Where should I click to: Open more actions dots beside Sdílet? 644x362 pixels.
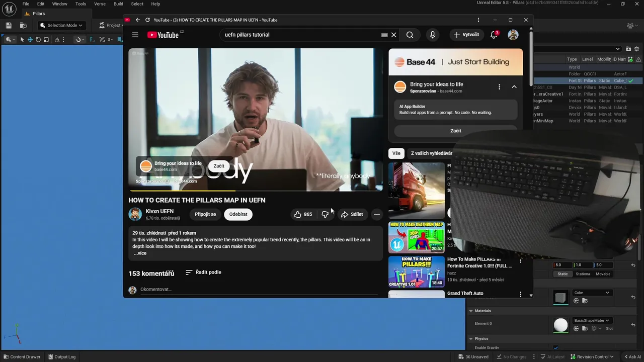coord(377,214)
